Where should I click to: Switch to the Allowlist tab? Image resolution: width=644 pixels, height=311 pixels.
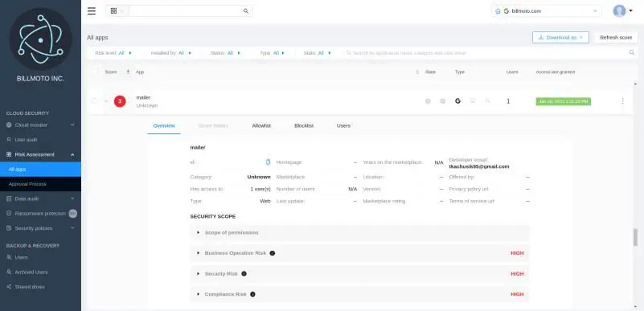point(261,125)
